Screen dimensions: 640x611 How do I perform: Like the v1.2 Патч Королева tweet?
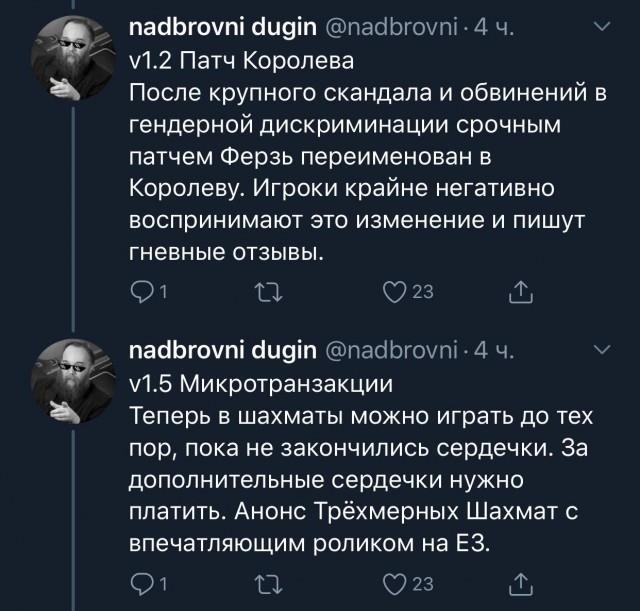click(x=397, y=290)
